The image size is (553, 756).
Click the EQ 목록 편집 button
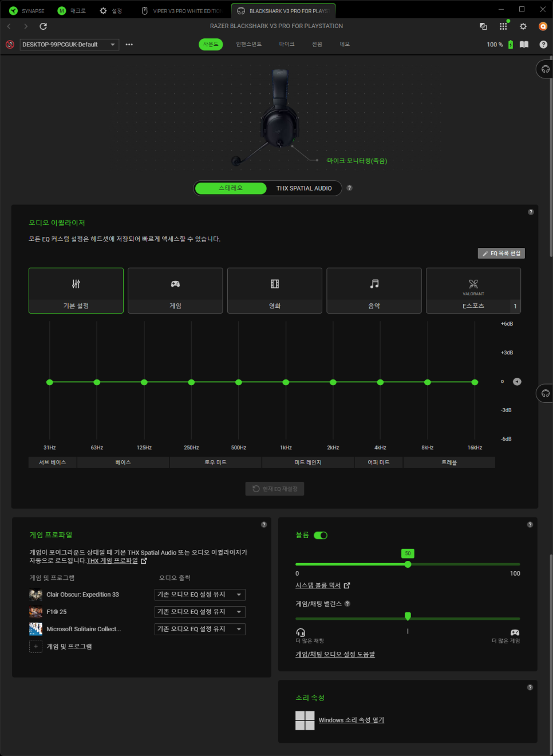(x=501, y=253)
